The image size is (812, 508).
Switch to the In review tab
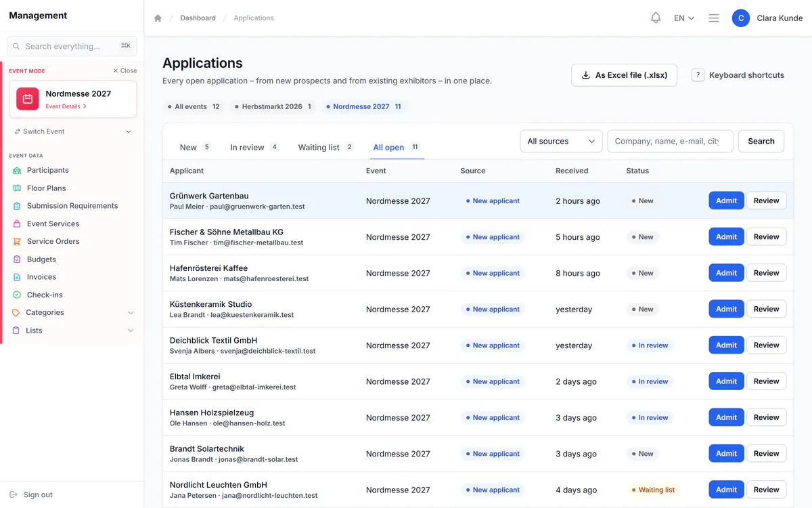point(254,147)
